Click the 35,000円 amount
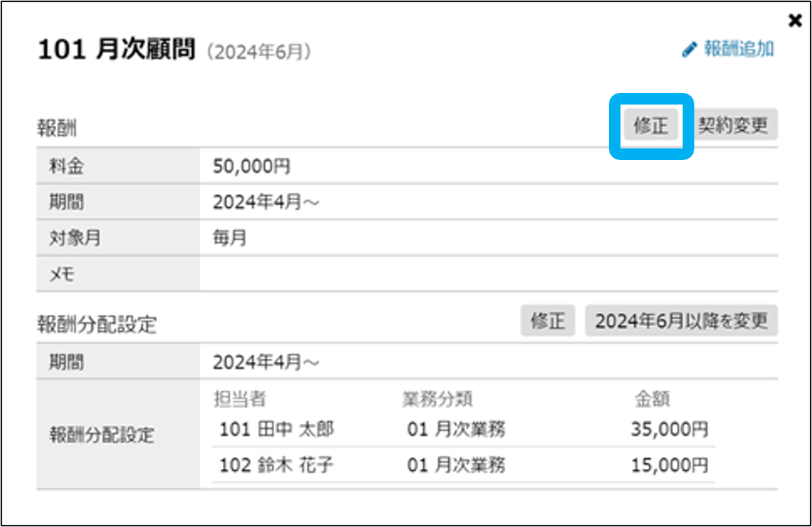The image size is (812, 527). (x=669, y=429)
